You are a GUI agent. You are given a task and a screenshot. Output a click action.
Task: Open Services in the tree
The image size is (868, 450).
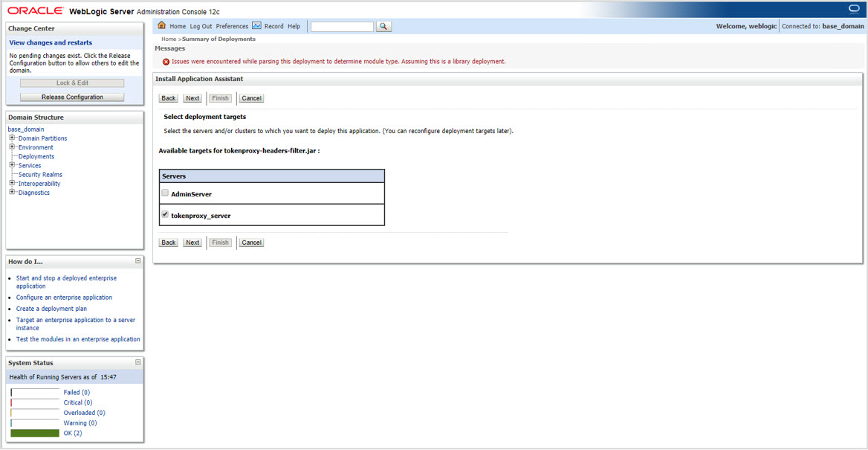click(x=29, y=165)
